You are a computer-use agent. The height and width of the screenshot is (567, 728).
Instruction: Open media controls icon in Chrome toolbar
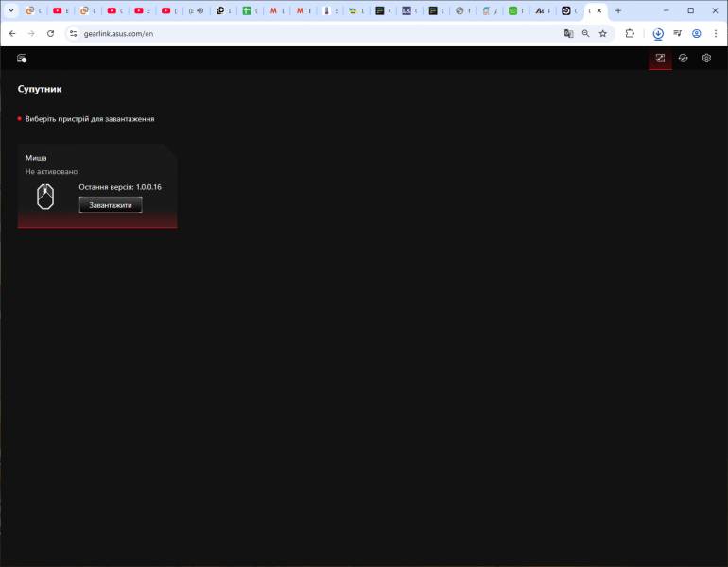(x=677, y=33)
